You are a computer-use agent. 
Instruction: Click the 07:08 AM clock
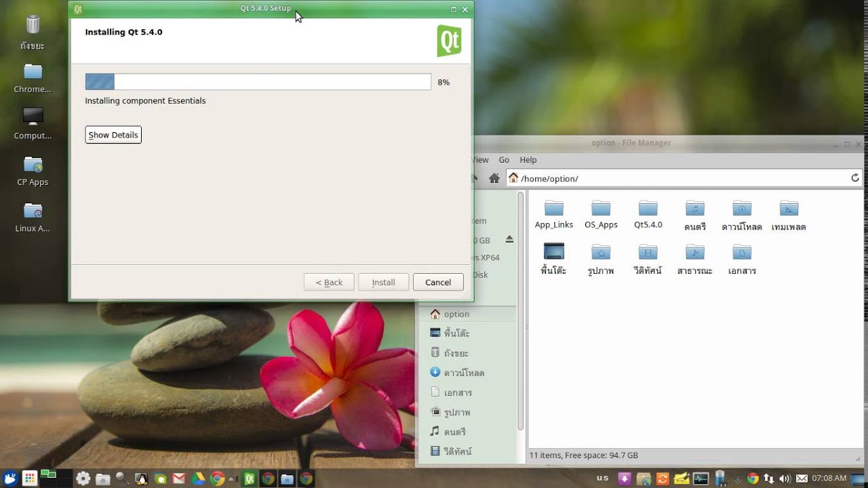[829, 479]
